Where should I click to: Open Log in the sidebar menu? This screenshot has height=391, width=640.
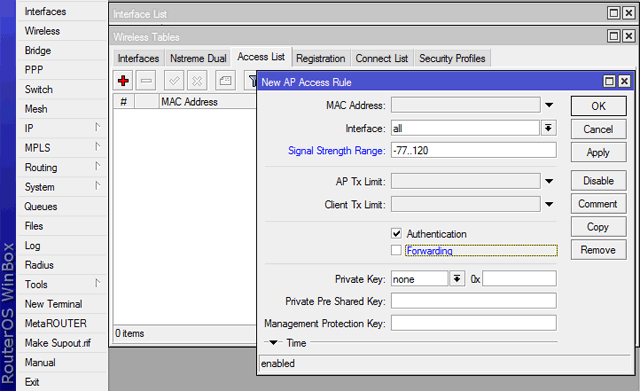point(62,246)
